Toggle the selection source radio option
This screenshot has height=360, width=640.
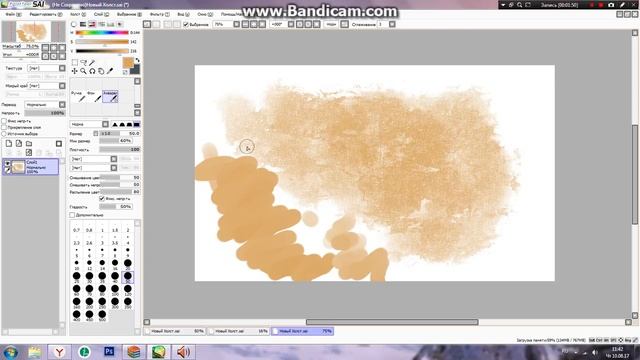(x=4, y=133)
